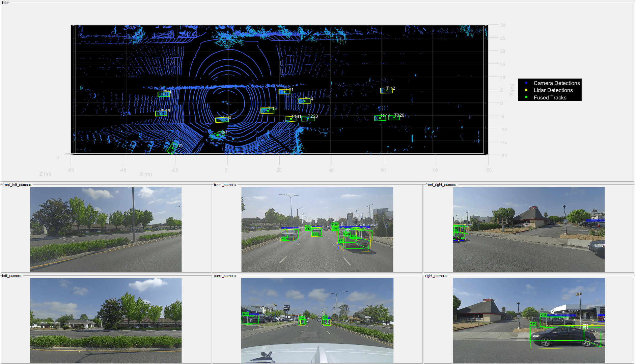Click the Z (m) axis label
Viewport: 635px width, 364px height.
point(46,174)
